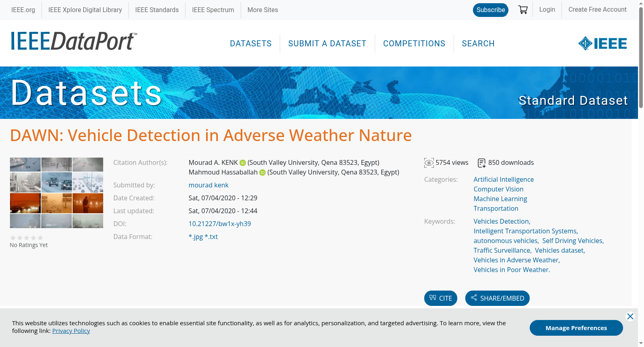Click the Subscribe button
Screen dimensions: 644x347
491,10
